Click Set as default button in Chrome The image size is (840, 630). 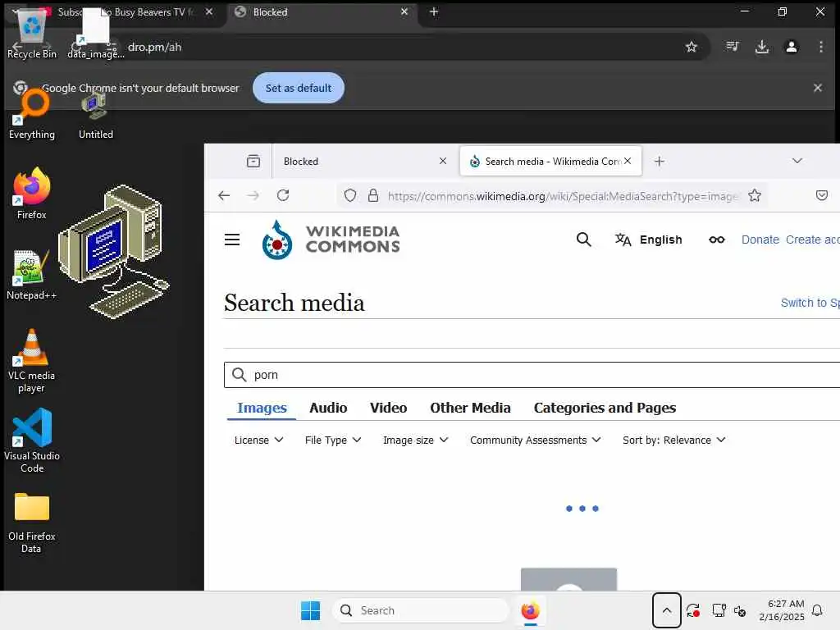[x=299, y=88]
